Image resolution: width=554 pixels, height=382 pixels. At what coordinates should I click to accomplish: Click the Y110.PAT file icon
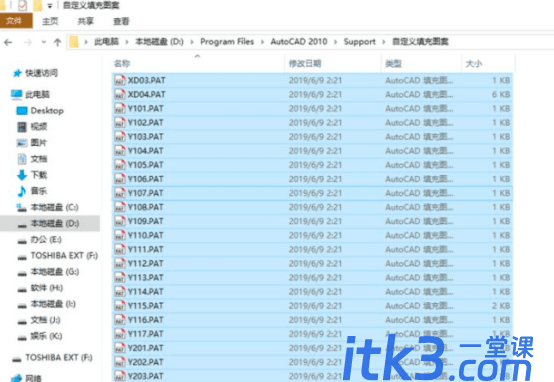tap(120, 235)
